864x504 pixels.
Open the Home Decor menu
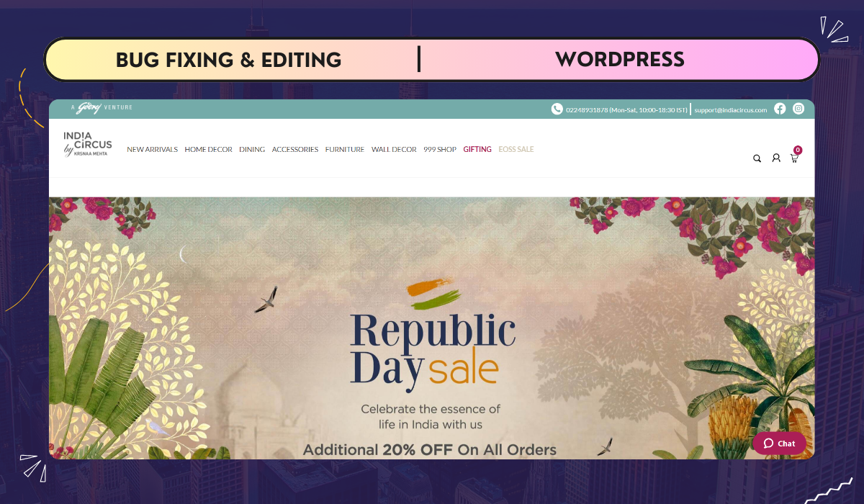pos(208,150)
